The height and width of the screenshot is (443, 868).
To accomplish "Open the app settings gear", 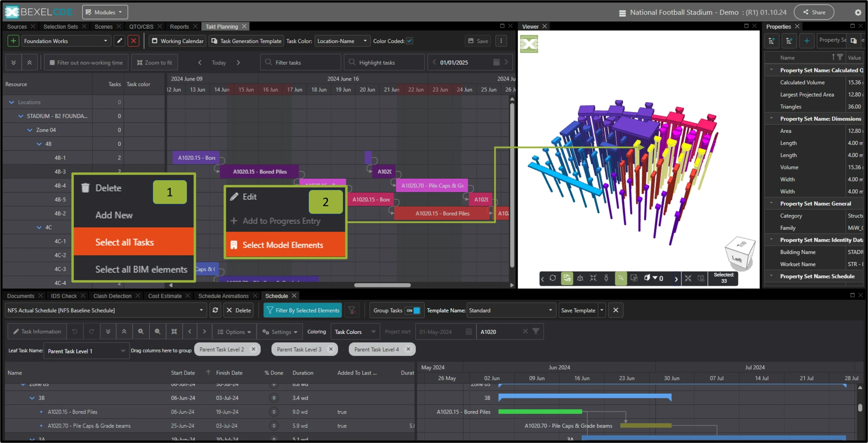I will (x=858, y=13).
